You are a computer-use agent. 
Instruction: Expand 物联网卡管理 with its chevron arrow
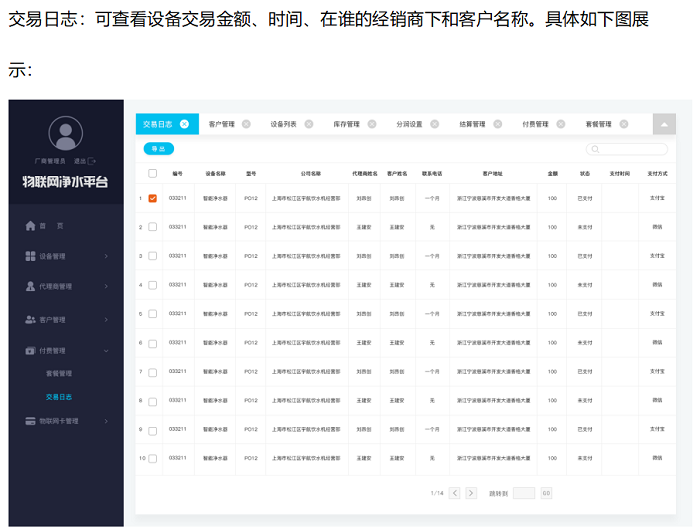pyautogui.click(x=106, y=421)
